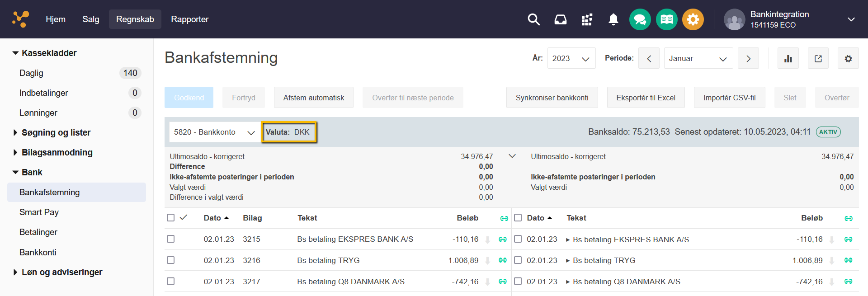Screen dimensions: 868x296
Task: Open the green chat bubble icon
Action: (640, 19)
